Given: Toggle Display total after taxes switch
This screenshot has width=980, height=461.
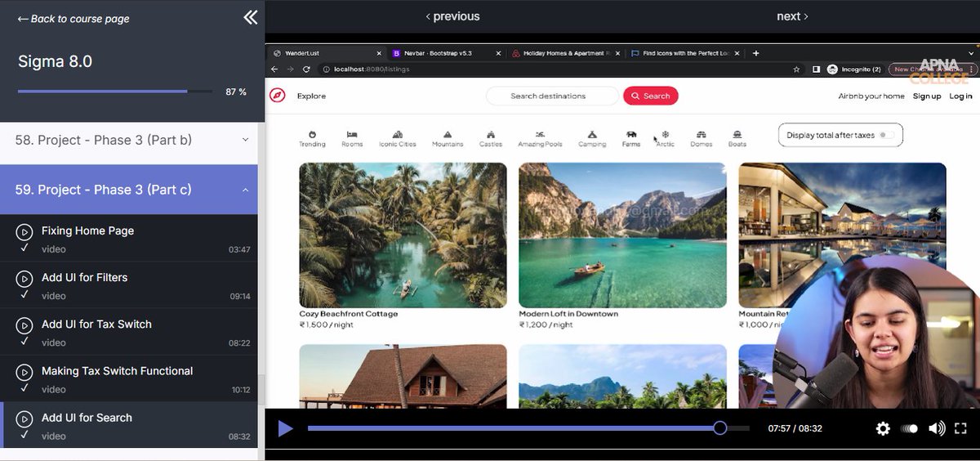Looking at the screenshot, I should coord(886,135).
